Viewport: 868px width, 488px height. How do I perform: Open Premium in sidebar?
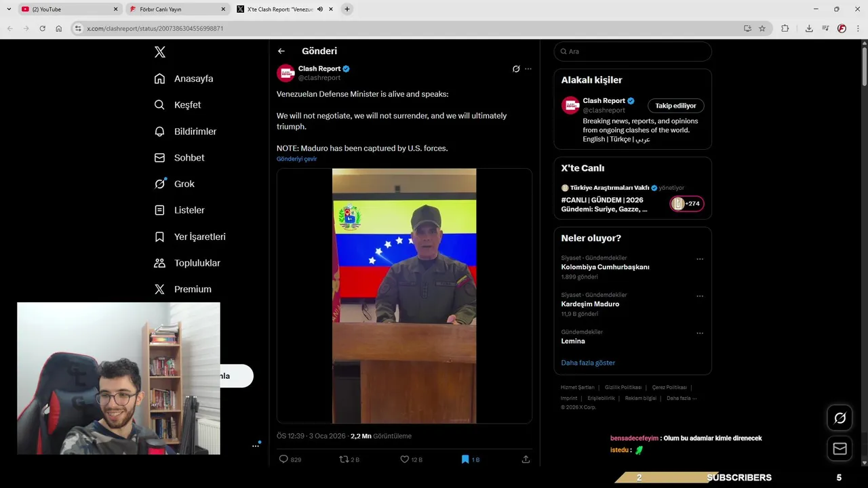pyautogui.click(x=182, y=289)
